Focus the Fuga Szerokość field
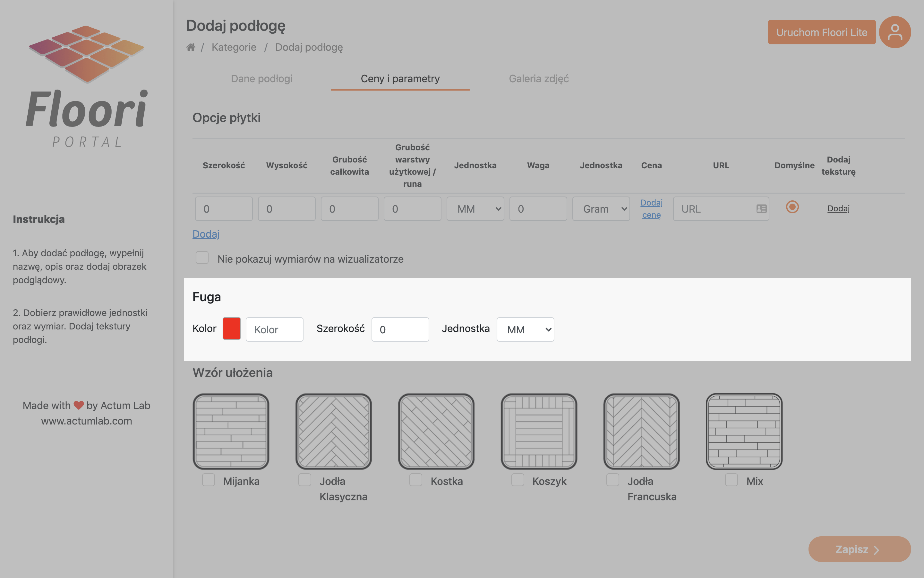Screen dimensions: 924x578 click(400, 329)
